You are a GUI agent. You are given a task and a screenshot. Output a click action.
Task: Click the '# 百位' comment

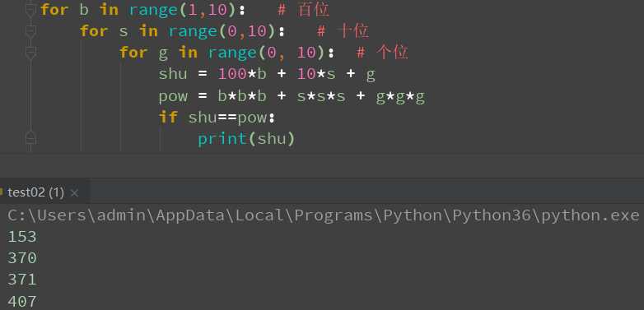[303, 10]
